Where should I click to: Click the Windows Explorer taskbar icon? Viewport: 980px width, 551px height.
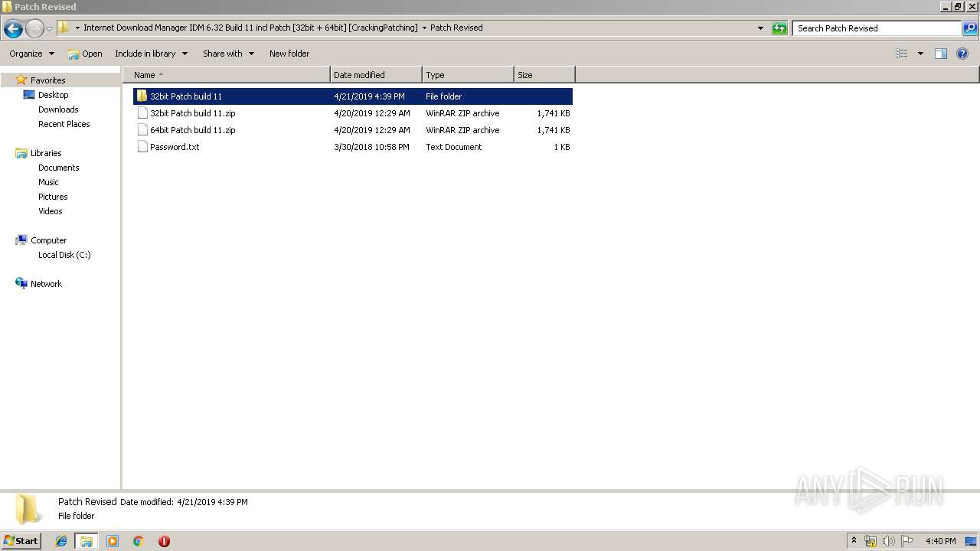point(87,541)
